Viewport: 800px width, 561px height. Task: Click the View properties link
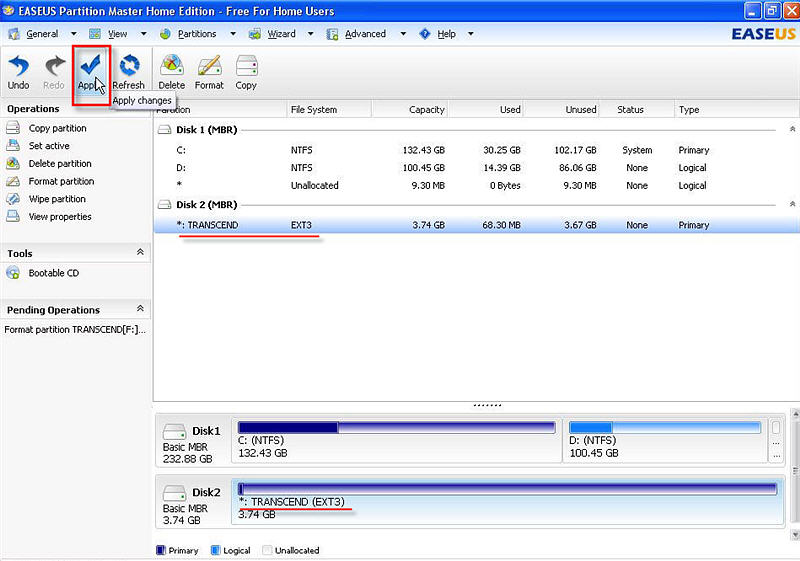coord(60,217)
